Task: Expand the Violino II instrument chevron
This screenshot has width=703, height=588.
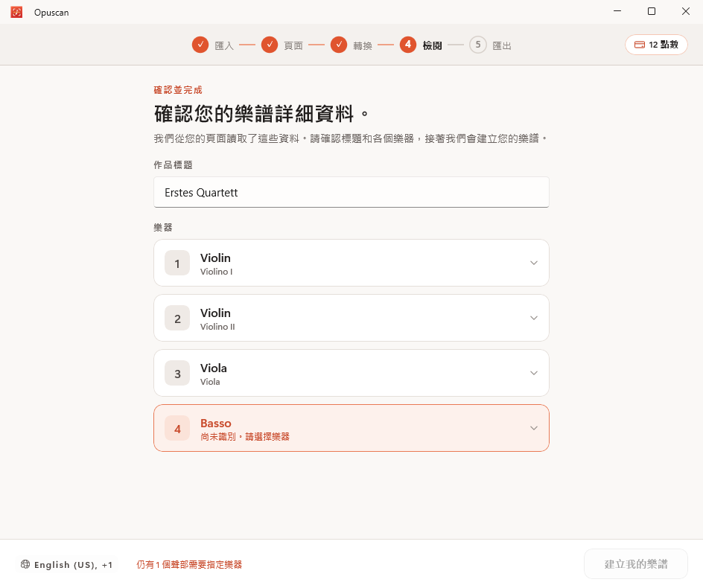Action: tap(533, 319)
